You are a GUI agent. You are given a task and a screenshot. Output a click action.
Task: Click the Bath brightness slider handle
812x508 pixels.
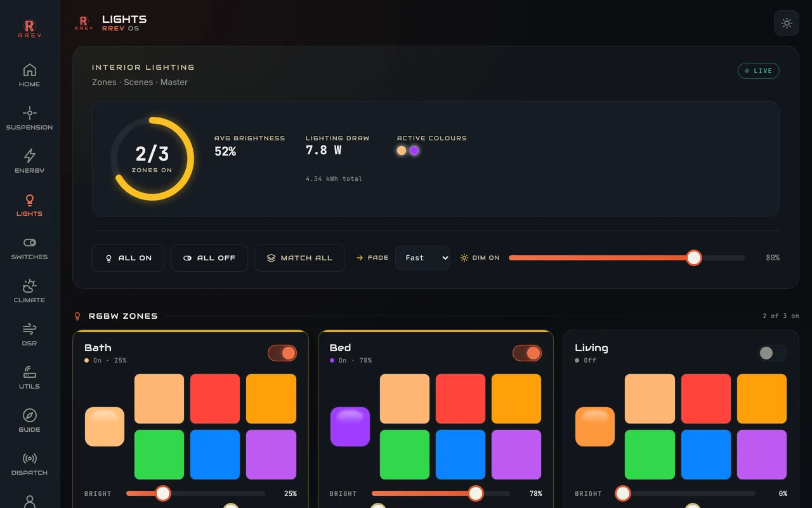click(163, 493)
